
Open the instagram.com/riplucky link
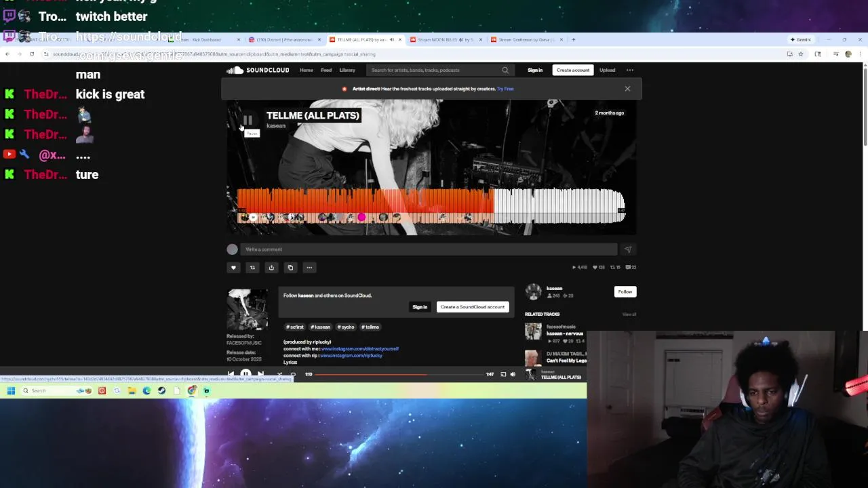point(351,356)
